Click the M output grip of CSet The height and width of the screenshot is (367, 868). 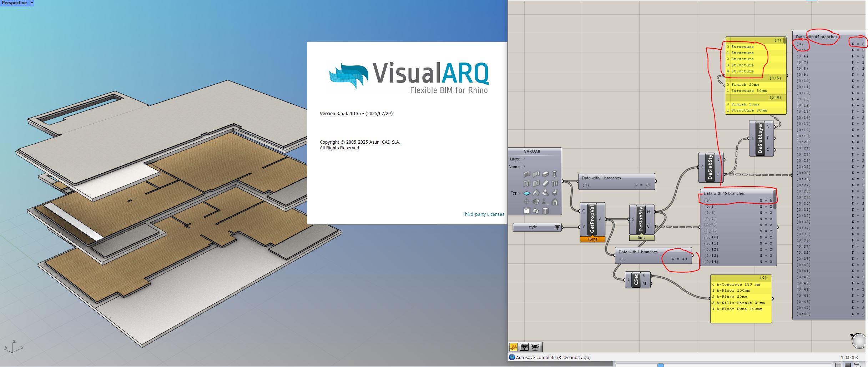651,284
